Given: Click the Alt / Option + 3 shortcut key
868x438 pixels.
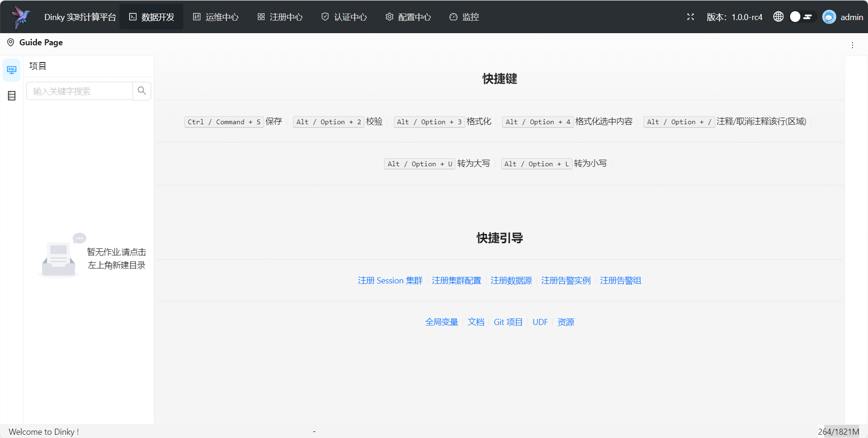Looking at the screenshot, I should tap(429, 122).
